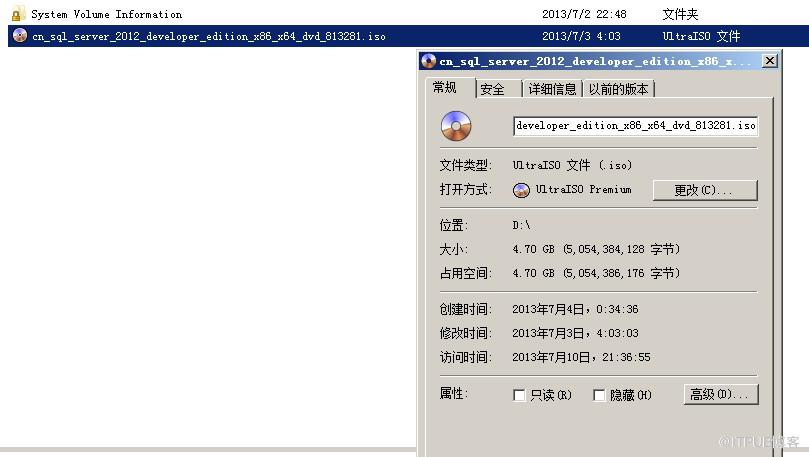Enable the 只读(R) read-only checkbox
This screenshot has width=809, height=457.
point(519,395)
